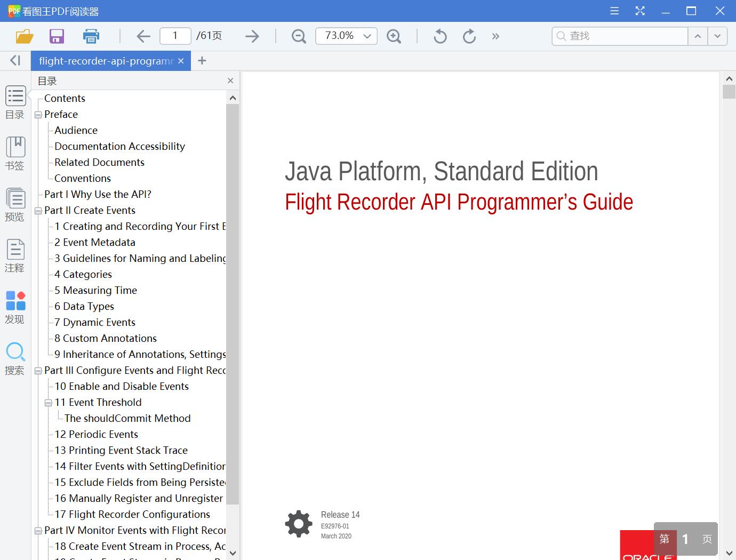The width and height of the screenshot is (736, 560).
Task: Rotate page clockwise
Action: [x=469, y=36]
